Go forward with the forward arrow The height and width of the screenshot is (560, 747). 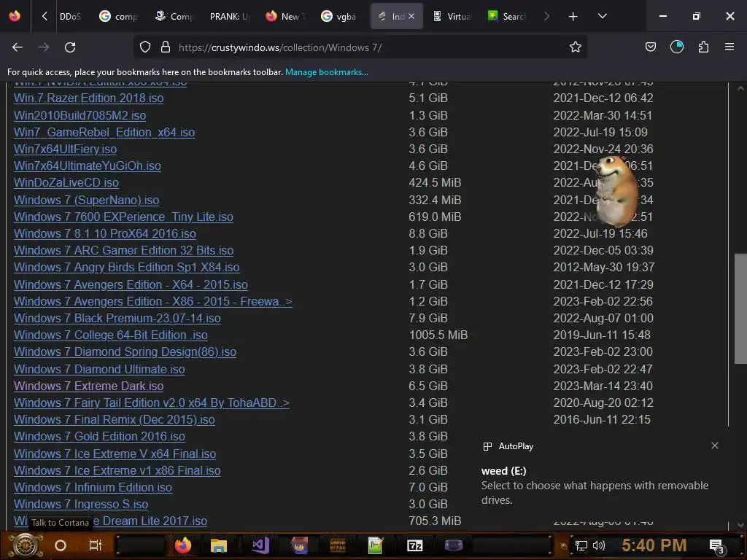[x=44, y=47]
